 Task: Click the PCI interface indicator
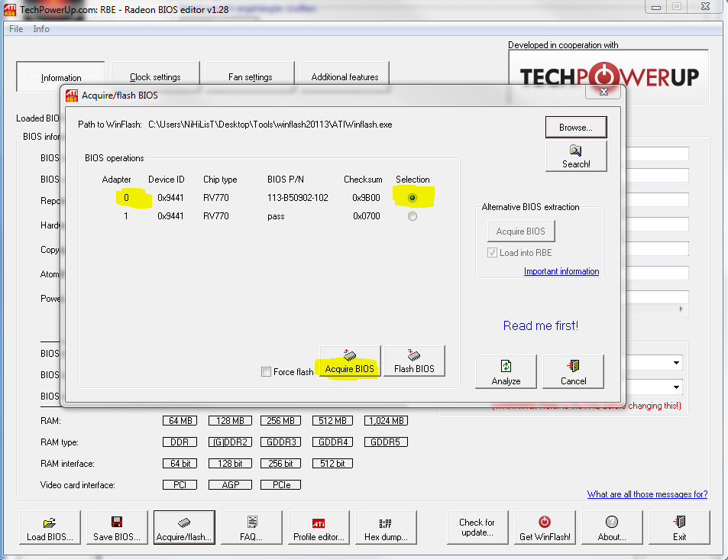click(x=180, y=485)
